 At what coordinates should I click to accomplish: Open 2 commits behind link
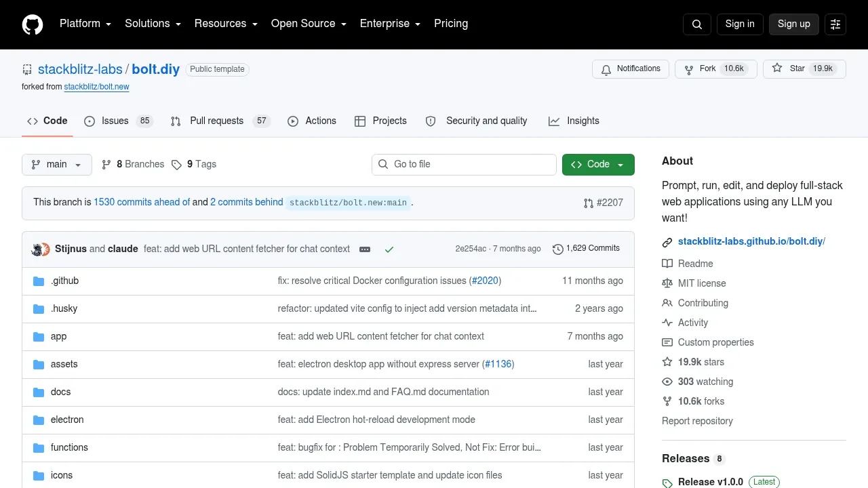(247, 202)
